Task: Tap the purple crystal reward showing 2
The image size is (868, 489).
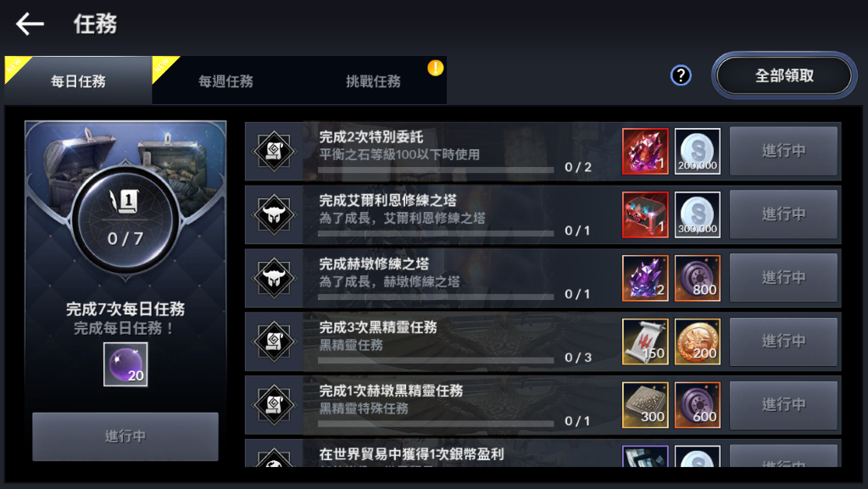Action: click(x=645, y=278)
